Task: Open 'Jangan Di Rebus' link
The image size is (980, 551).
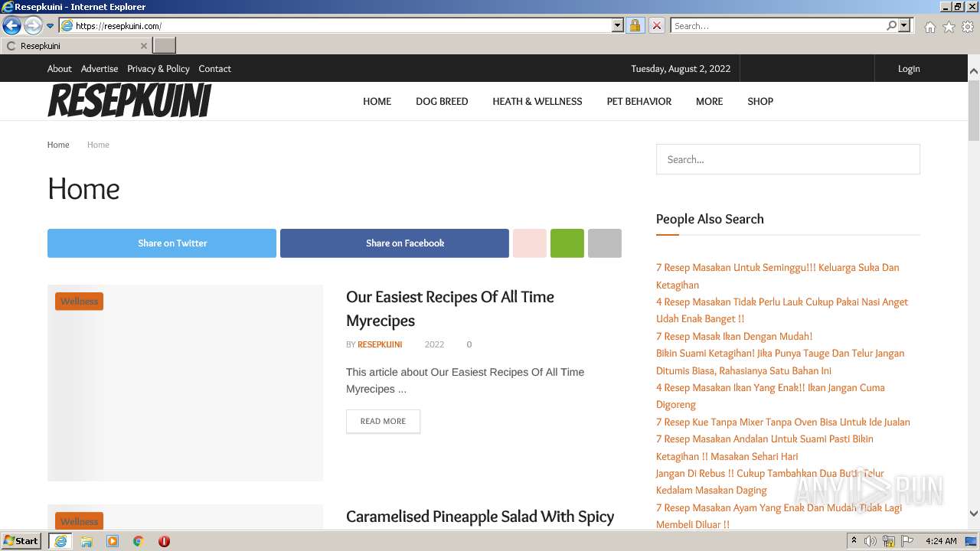Action: coord(770,481)
